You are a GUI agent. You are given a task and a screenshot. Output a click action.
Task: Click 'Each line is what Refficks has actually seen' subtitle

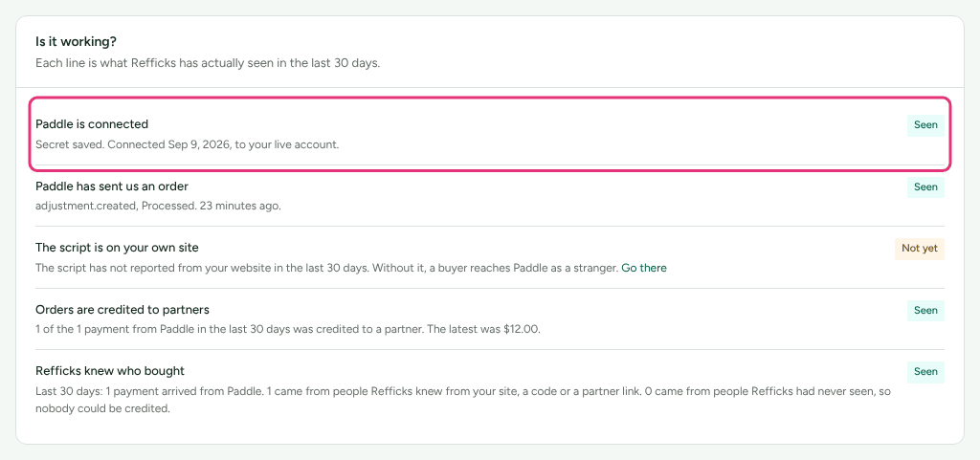tap(208, 63)
